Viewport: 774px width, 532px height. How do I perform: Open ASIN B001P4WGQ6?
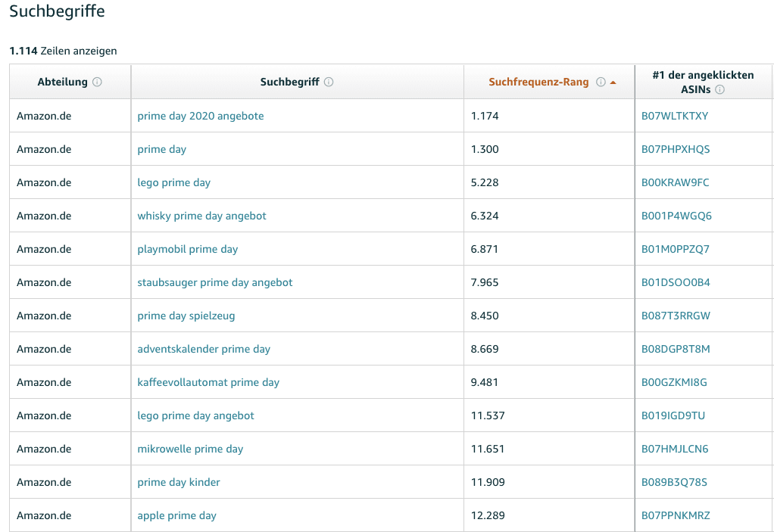676,216
